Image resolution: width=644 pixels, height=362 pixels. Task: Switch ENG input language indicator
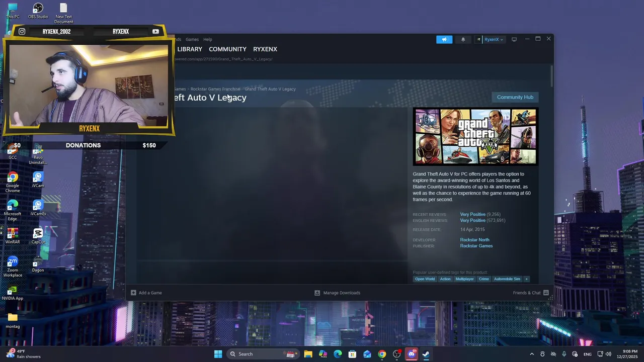[x=587, y=354]
